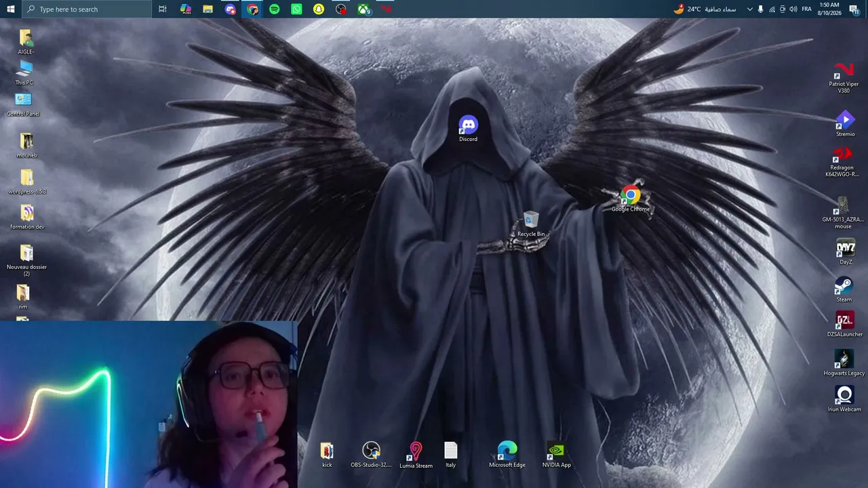The height and width of the screenshot is (488, 868).
Task: Change the FRA input language
Action: (807, 9)
